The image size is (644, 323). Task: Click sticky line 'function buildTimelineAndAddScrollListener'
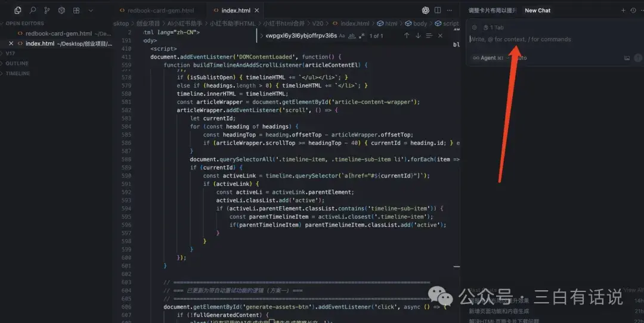[265, 66]
